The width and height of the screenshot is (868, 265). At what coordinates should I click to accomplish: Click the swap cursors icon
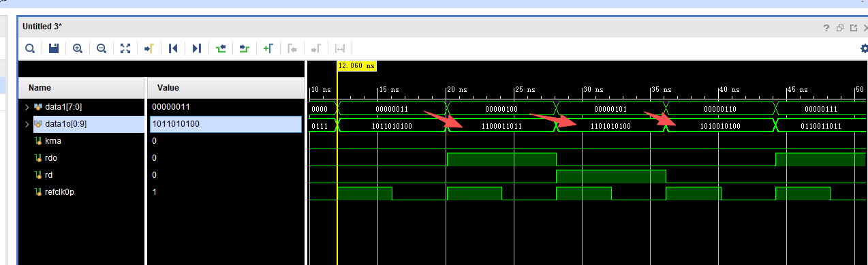pyautogui.click(x=340, y=48)
